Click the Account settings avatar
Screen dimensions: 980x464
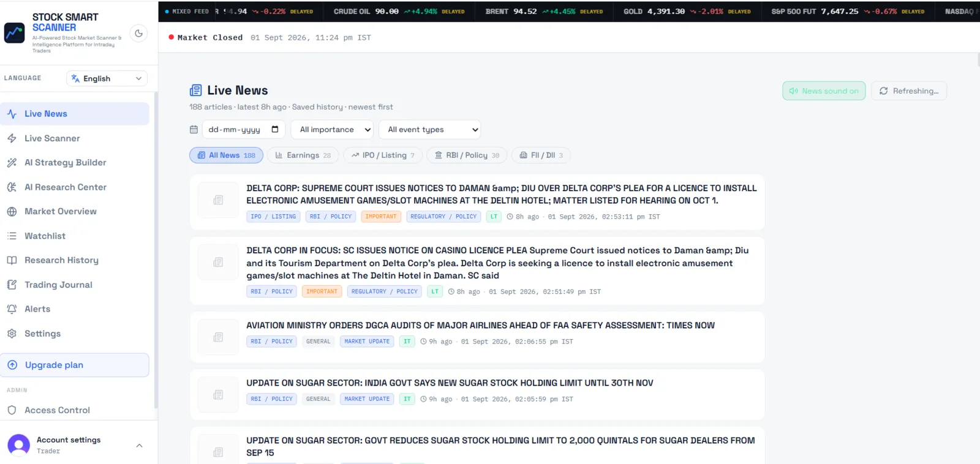point(18,445)
